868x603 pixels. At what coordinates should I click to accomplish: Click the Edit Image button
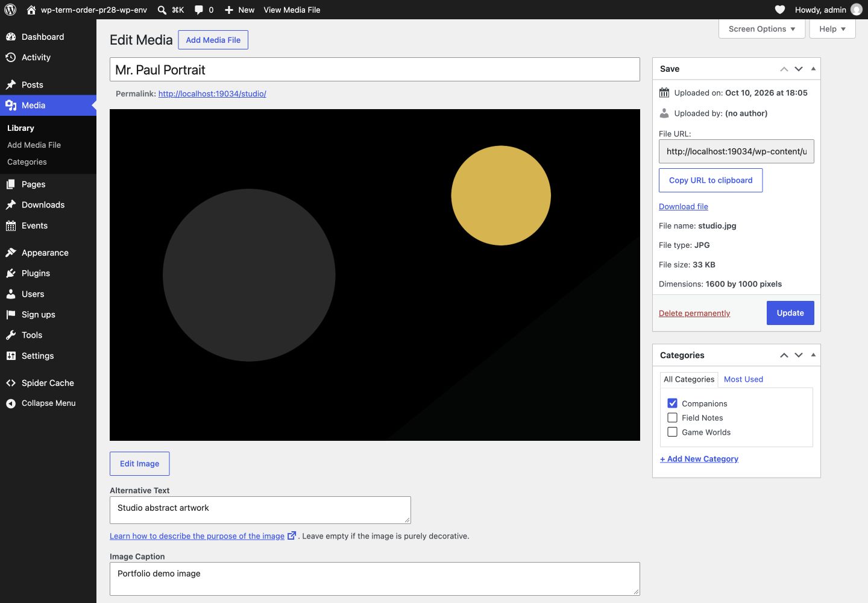(x=139, y=464)
